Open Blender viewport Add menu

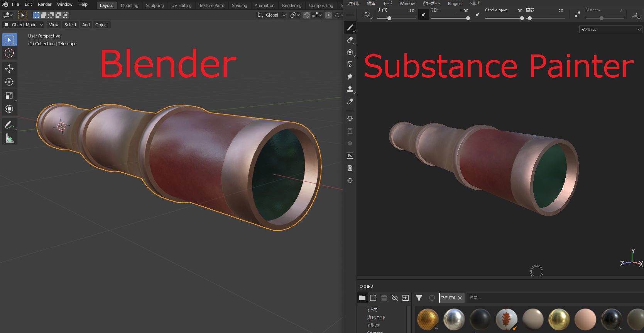tap(86, 25)
